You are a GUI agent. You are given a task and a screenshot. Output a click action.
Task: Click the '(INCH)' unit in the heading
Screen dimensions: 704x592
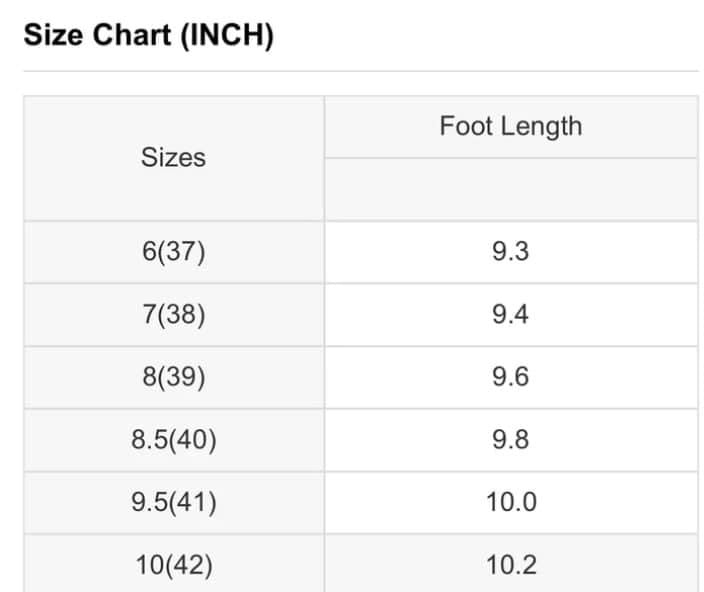[227, 35]
